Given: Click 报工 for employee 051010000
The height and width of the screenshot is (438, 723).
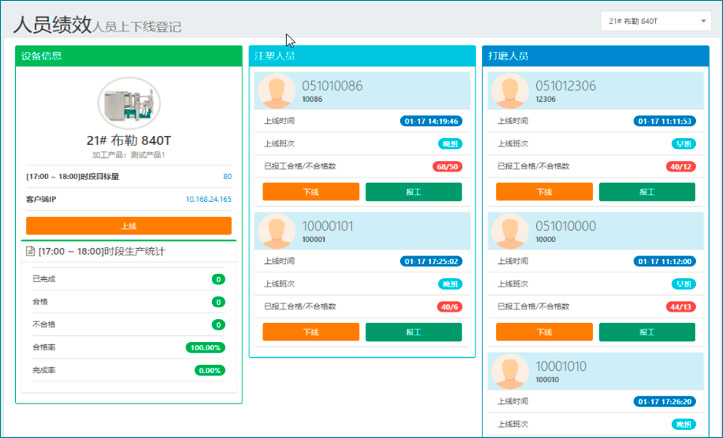Looking at the screenshot, I should [x=647, y=332].
